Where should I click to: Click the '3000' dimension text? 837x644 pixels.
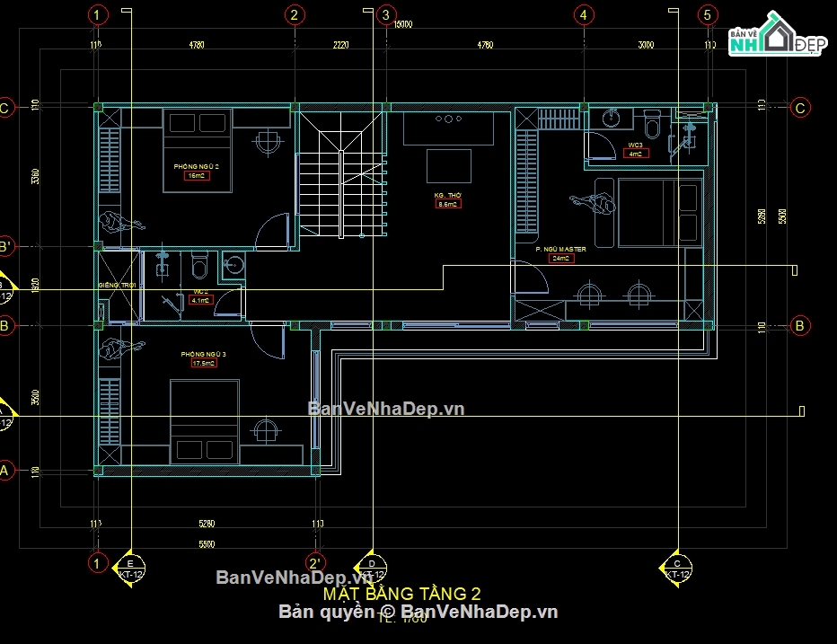[646, 45]
